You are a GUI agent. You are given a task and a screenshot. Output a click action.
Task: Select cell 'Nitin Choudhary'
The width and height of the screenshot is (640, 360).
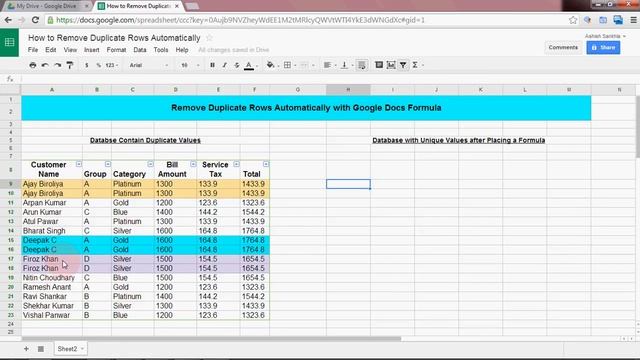pyautogui.click(x=52, y=278)
